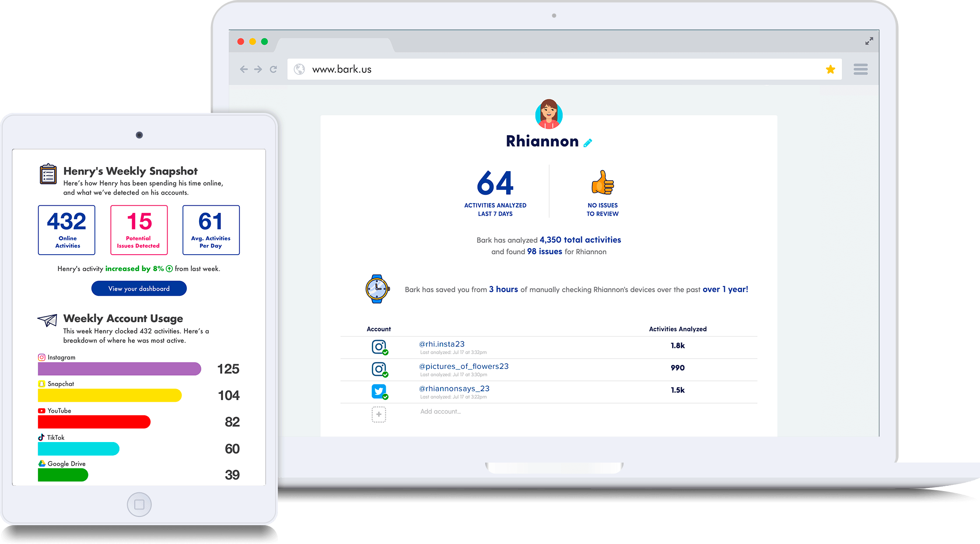Image resolution: width=980 pixels, height=544 pixels.
Task: Click the 15 Potential Issues Detected box
Action: pyautogui.click(x=139, y=230)
